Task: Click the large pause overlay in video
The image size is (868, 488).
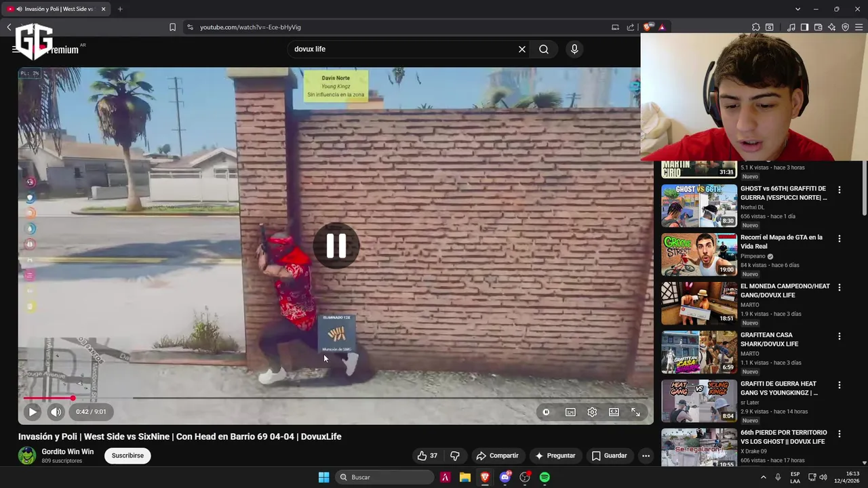Action: pos(336,245)
